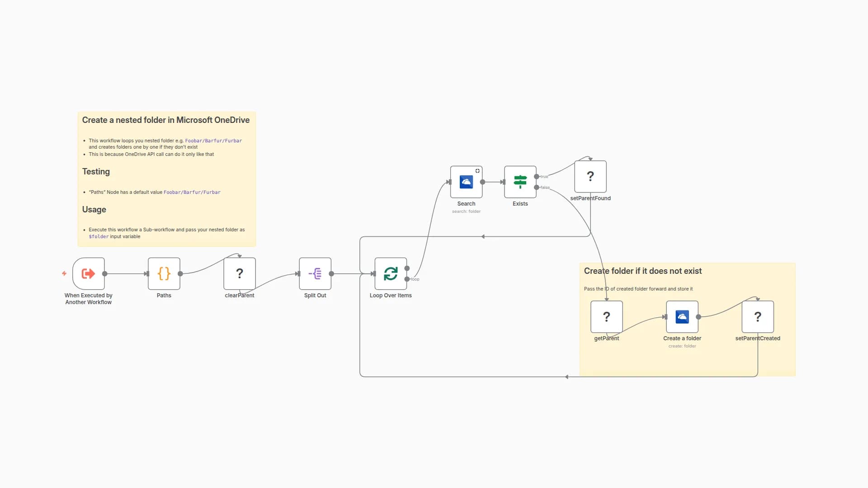
Task: Open the setParentFound node
Action: click(590, 176)
